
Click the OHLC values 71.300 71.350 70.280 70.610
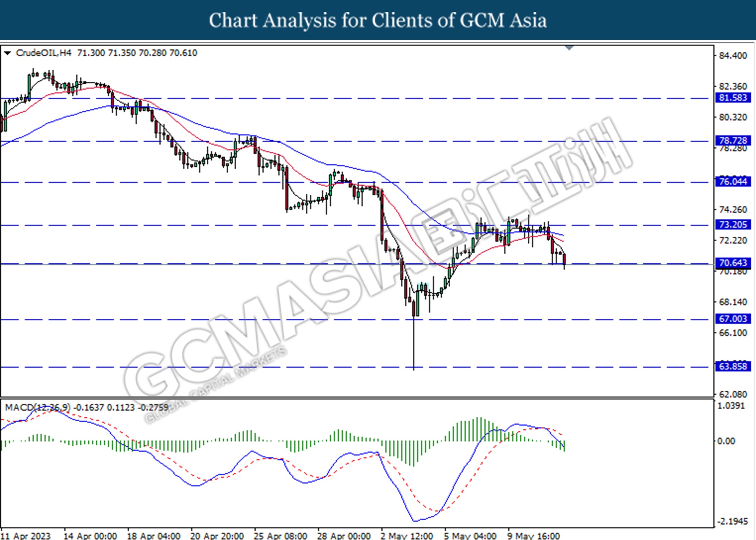[137, 53]
